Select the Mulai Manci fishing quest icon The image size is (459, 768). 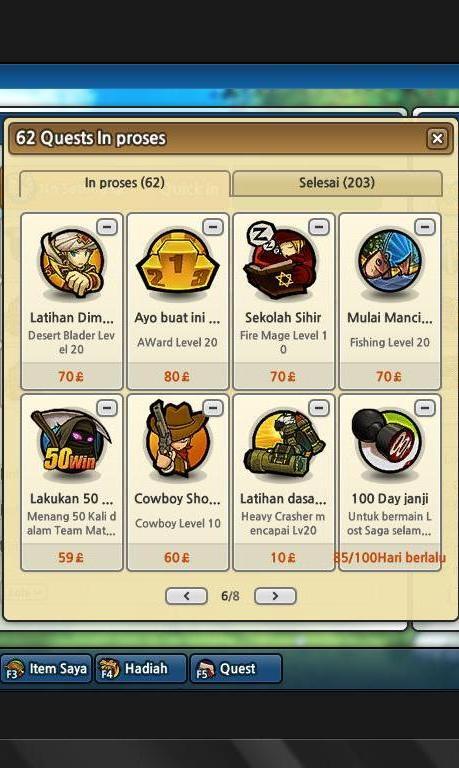point(389,264)
